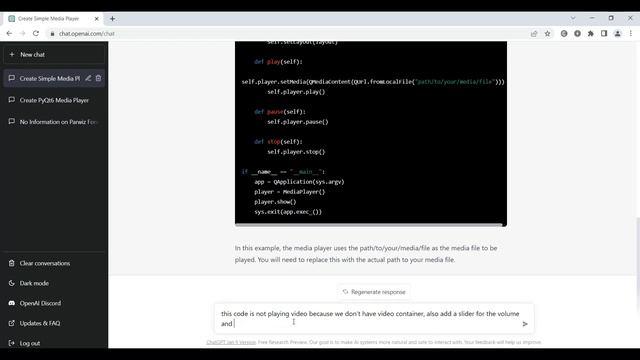Viewport: 640px width, 360px height.
Task: Toggle the browser side panel
Action: point(604,33)
